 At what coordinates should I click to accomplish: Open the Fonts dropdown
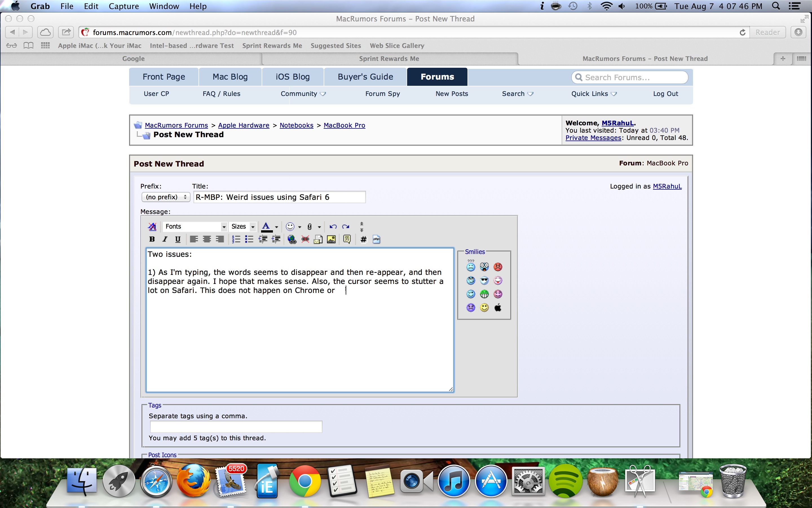pos(195,227)
